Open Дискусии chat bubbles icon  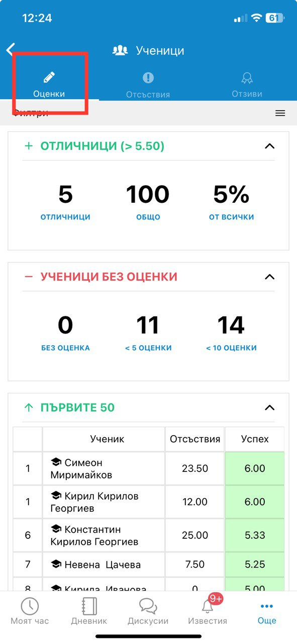click(148, 606)
